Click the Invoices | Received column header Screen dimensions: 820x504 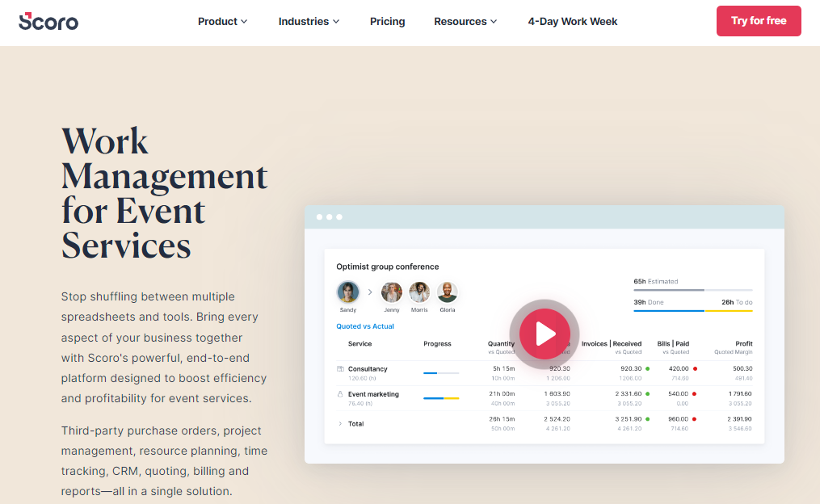(612, 343)
